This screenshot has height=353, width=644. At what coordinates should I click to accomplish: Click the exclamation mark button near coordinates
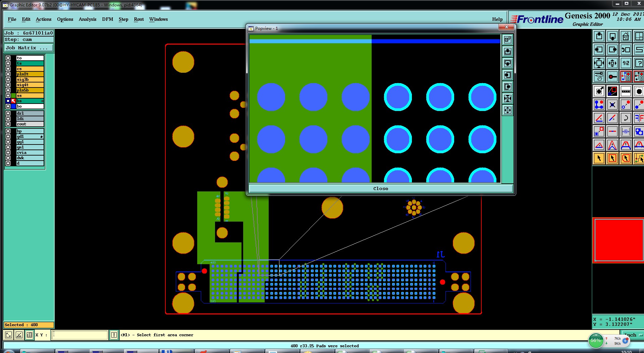click(114, 335)
